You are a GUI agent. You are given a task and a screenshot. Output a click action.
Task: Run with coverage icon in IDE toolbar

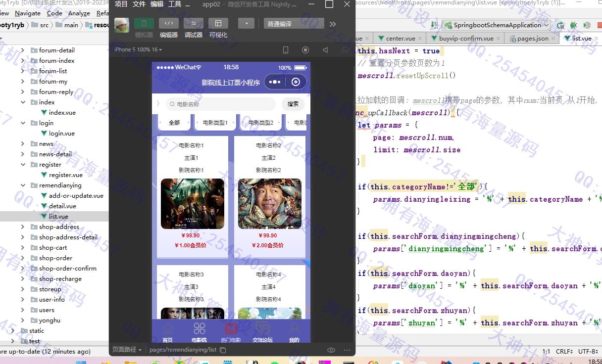point(586,25)
